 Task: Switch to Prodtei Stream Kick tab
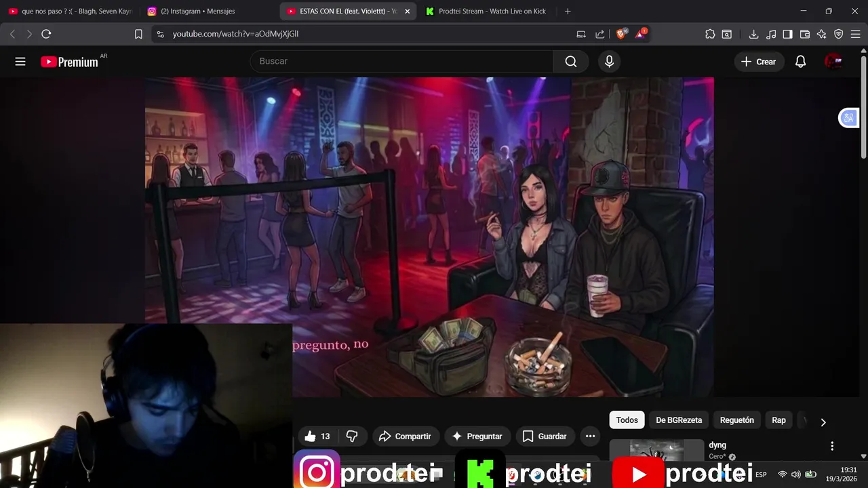(486, 12)
